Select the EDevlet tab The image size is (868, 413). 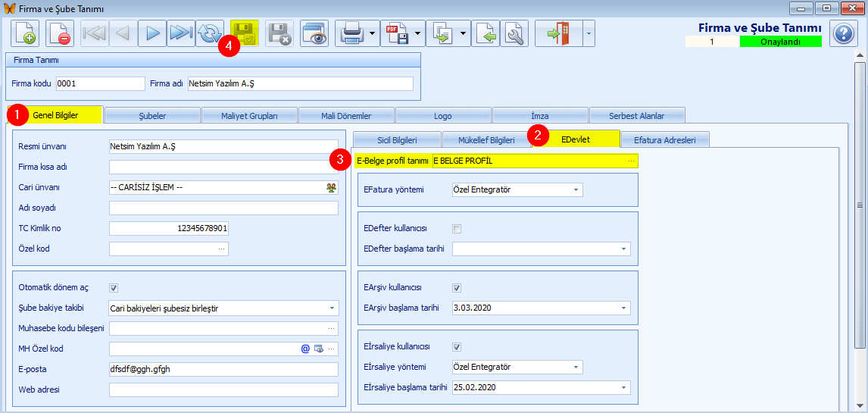point(576,139)
